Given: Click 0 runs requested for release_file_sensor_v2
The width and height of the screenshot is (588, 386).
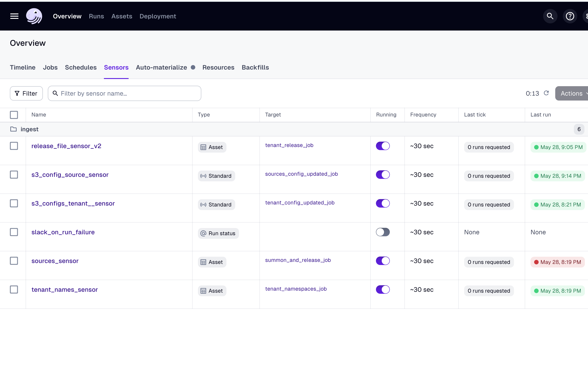Looking at the screenshot, I should [x=489, y=147].
